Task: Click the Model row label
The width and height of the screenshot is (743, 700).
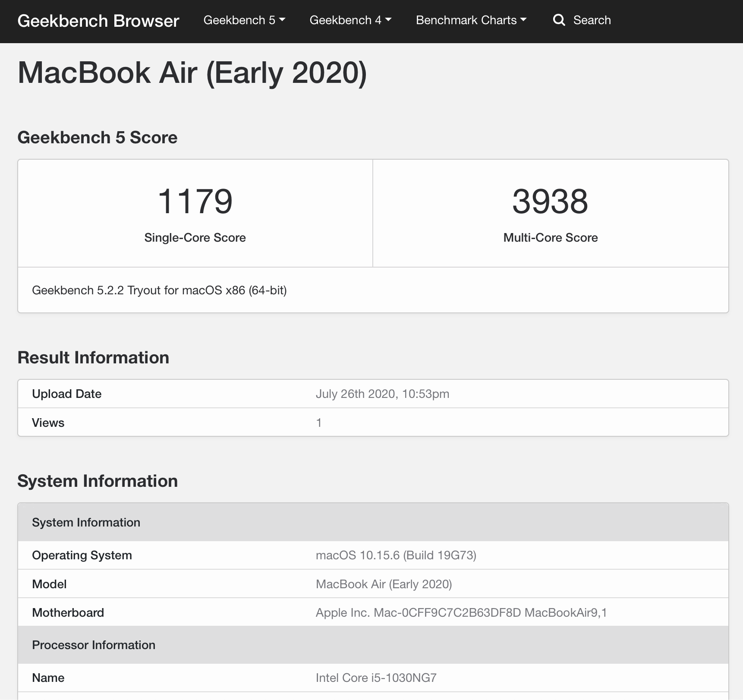Action: (x=50, y=584)
